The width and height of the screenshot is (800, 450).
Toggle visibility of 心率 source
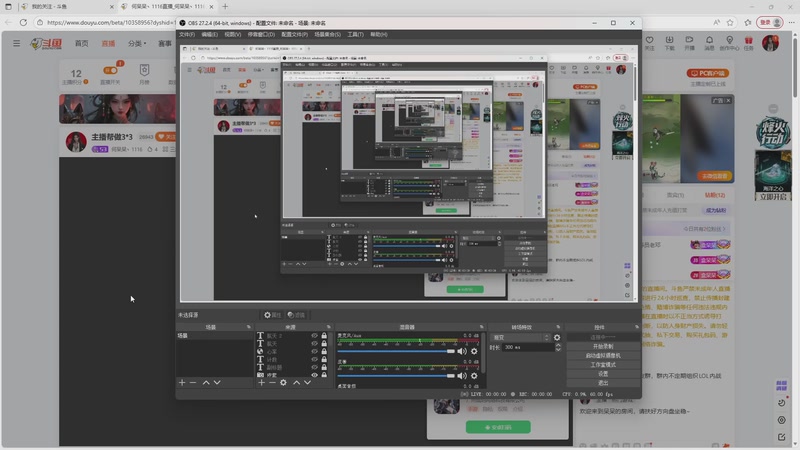tap(314, 352)
